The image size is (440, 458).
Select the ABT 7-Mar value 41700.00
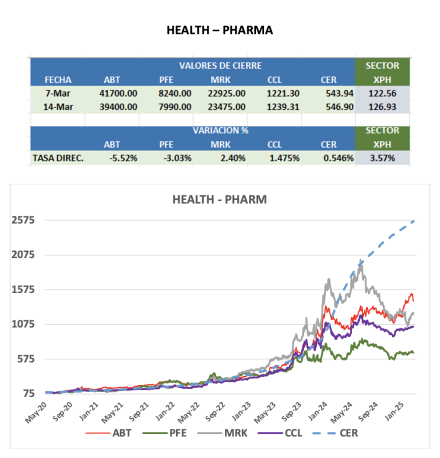tap(118, 93)
